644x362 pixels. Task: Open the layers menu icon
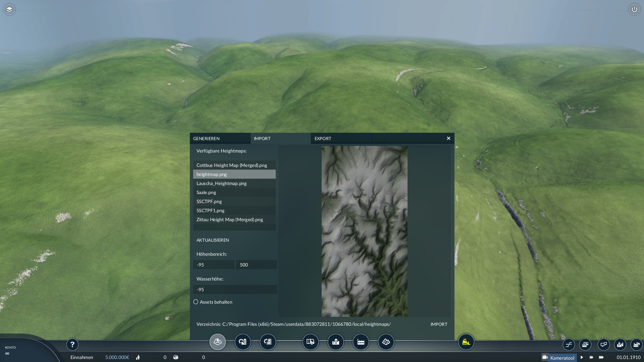click(9, 9)
